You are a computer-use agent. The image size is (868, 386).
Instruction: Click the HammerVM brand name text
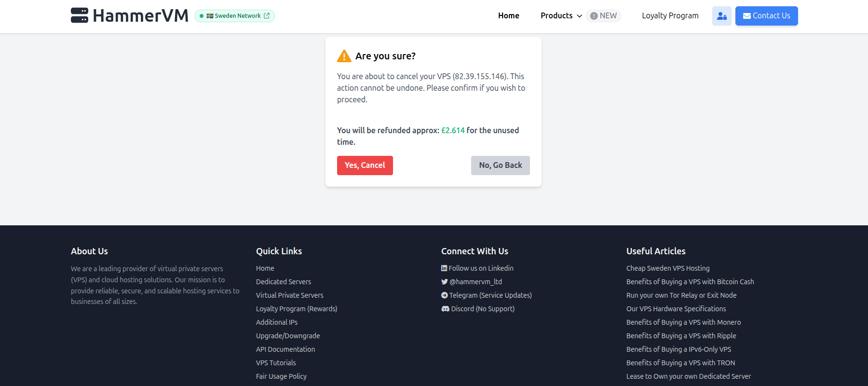(x=140, y=15)
